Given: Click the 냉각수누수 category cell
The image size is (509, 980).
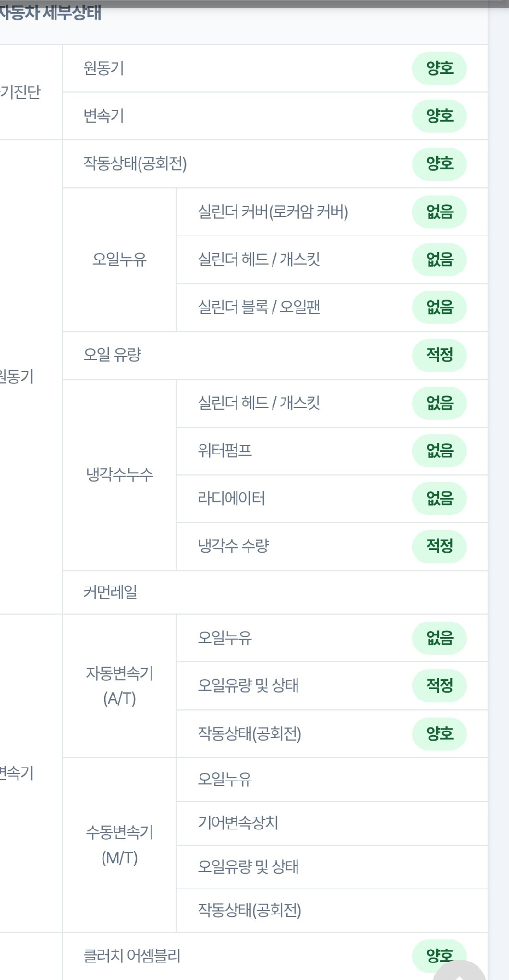Looking at the screenshot, I should [119, 475].
